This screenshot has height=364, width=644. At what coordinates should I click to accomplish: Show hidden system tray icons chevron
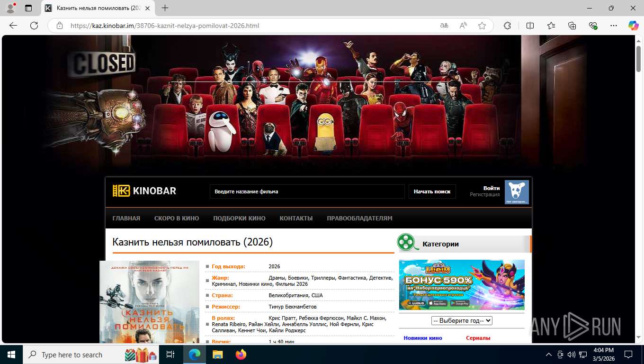click(549, 355)
